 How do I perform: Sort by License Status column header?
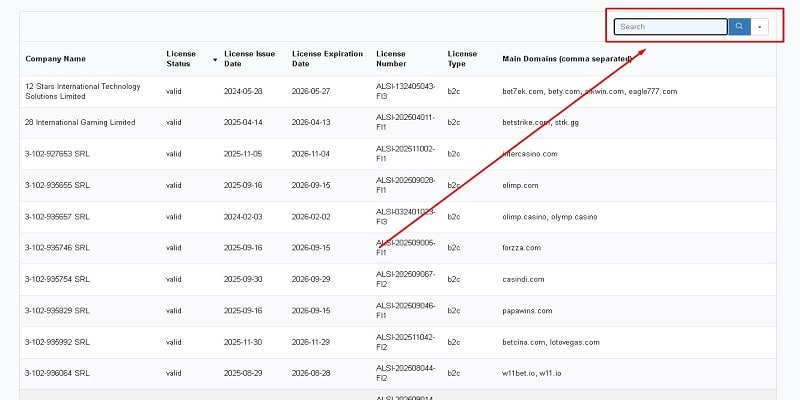coord(181,59)
